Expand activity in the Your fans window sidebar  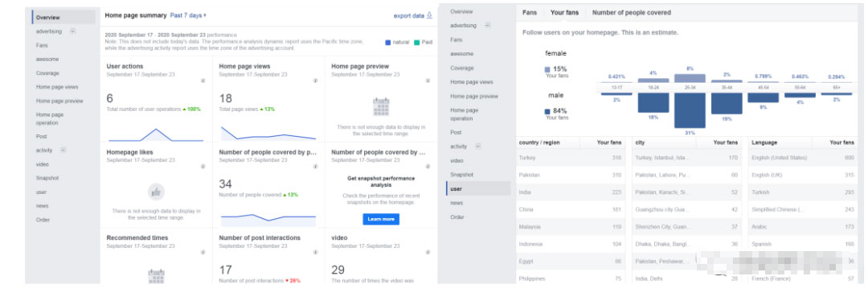click(477, 146)
